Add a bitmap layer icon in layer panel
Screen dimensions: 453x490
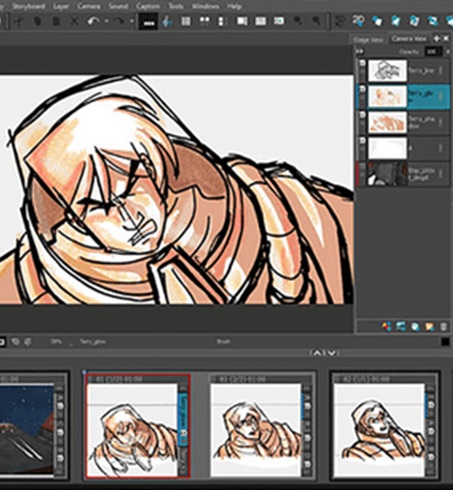[x=401, y=326]
